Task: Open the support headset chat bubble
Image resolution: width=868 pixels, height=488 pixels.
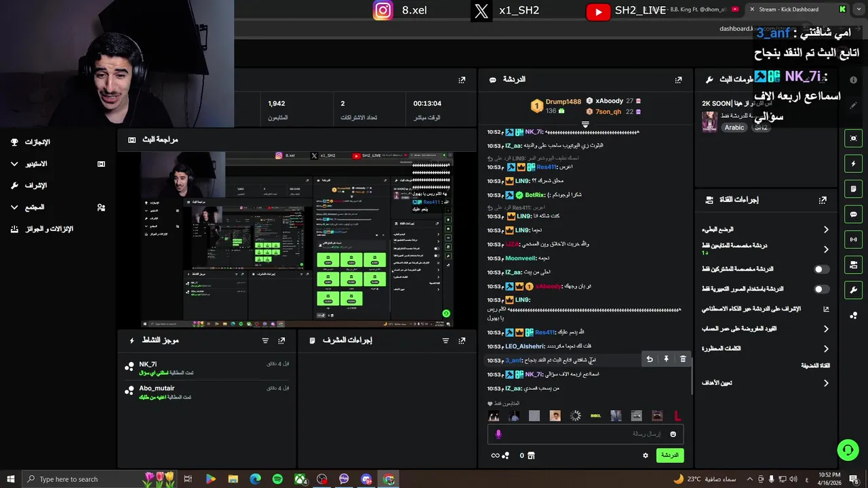Action: (848, 449)
